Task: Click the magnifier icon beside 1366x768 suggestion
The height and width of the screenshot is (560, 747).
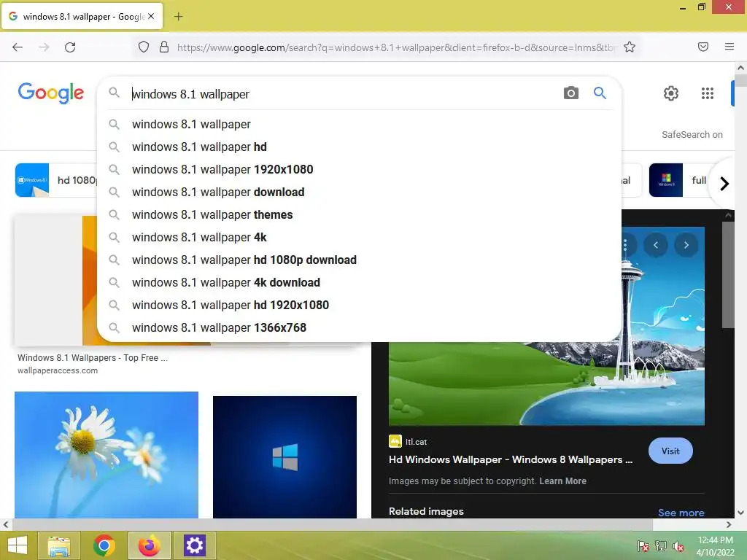Action: [x=114, y=327]
